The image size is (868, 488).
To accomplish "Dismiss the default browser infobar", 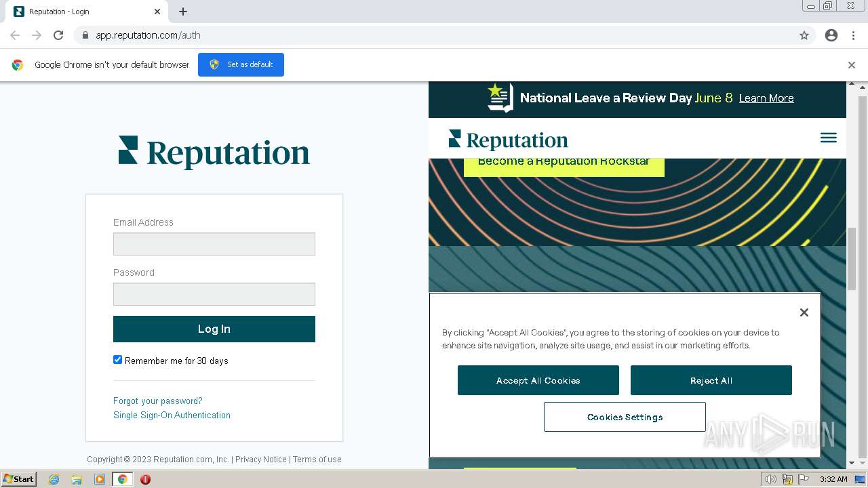I will click(x=852, y=65).
